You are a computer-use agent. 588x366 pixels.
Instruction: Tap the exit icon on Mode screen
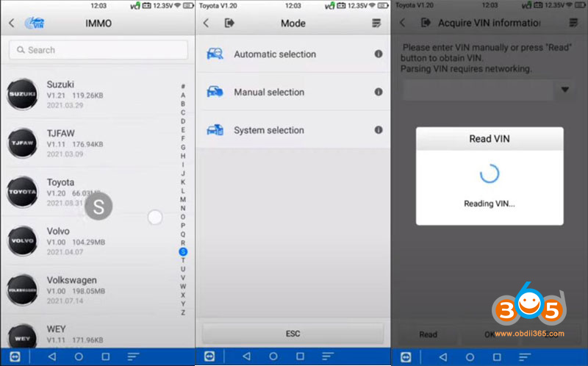(x=229, y=24)
